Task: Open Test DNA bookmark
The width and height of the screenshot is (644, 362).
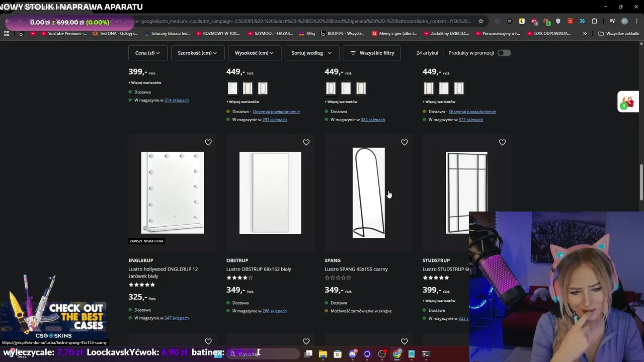Action: (115, 34)
